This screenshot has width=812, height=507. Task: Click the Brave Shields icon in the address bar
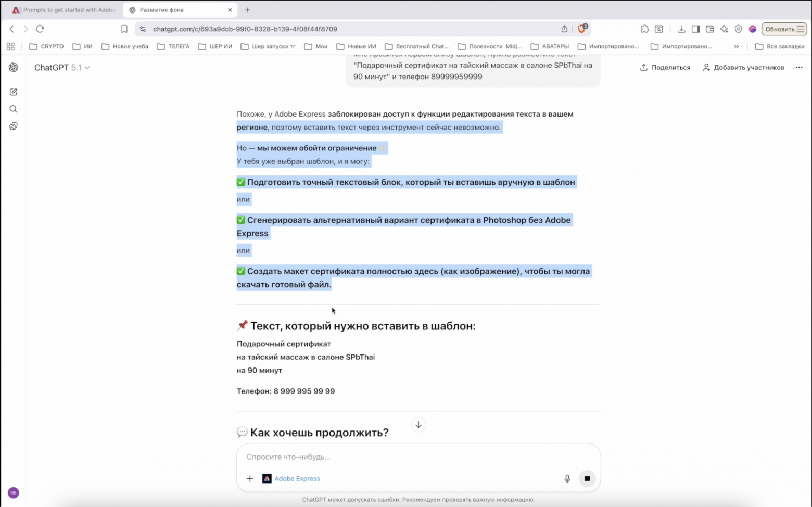point(582,29)
